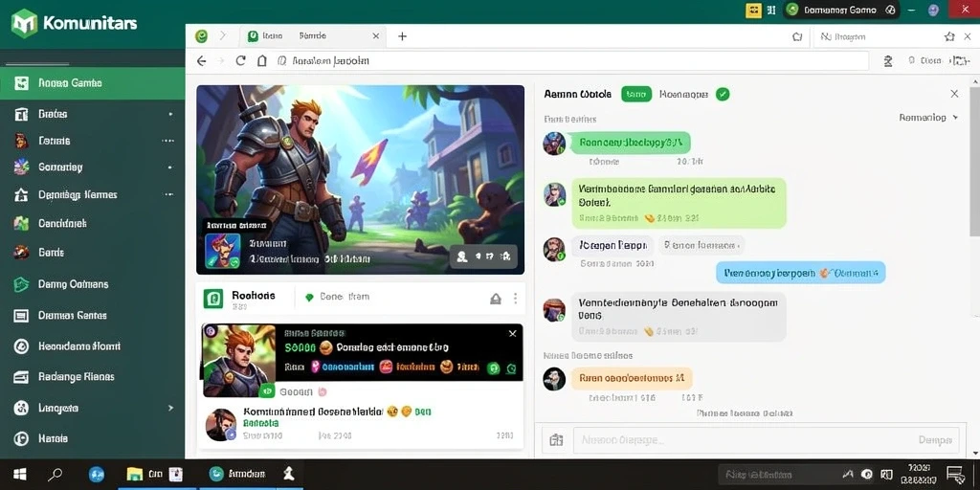Open the blue globe app on the taskbar
The height and width of the screenshot is (490, 980).
97,475
